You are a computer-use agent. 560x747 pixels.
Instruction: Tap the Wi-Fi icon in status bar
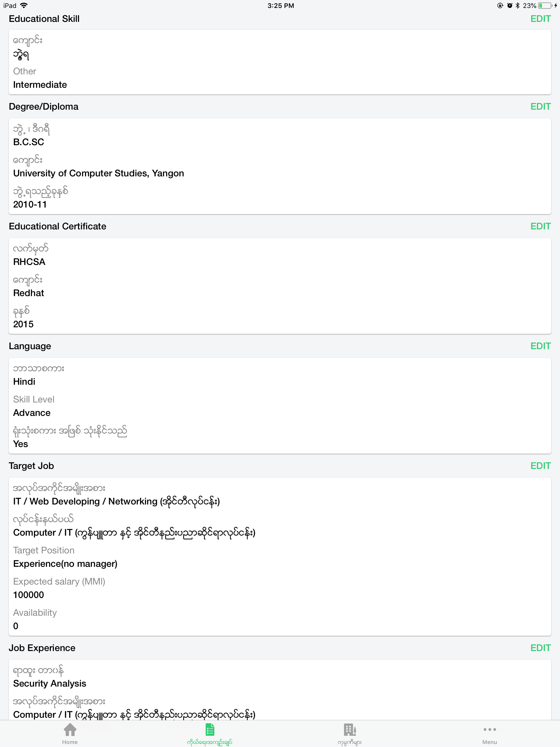click(x=23, y=5)
